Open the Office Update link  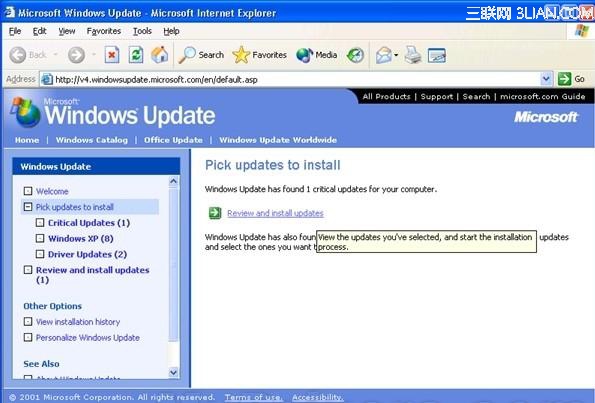[x=173, y=140]
